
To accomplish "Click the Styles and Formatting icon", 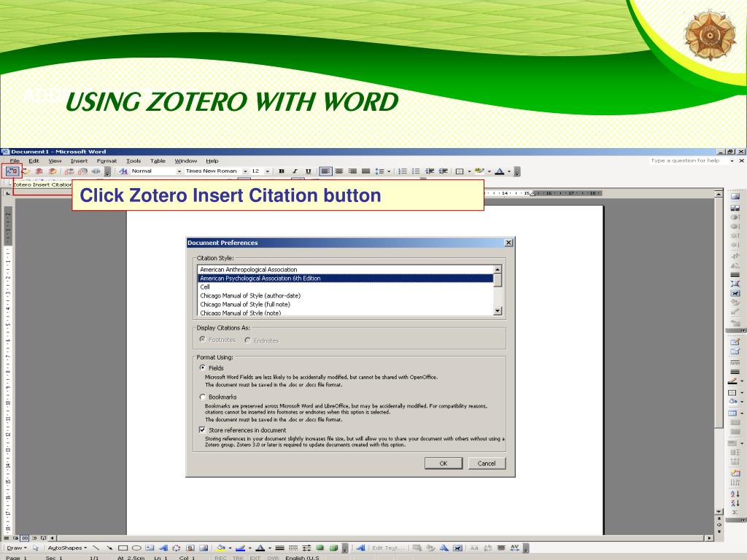I will (123, 171).
